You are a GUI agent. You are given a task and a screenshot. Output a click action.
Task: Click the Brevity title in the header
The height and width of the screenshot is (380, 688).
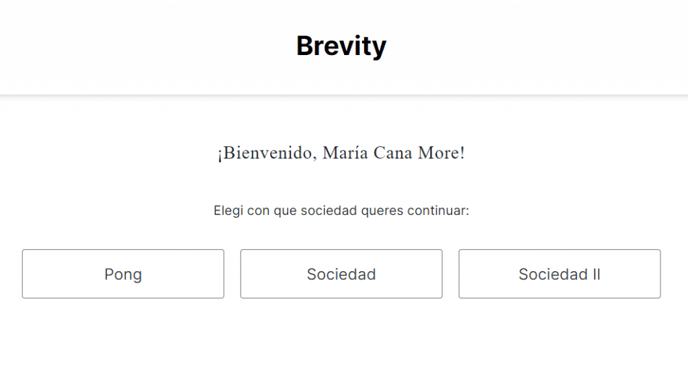[341, 46]
